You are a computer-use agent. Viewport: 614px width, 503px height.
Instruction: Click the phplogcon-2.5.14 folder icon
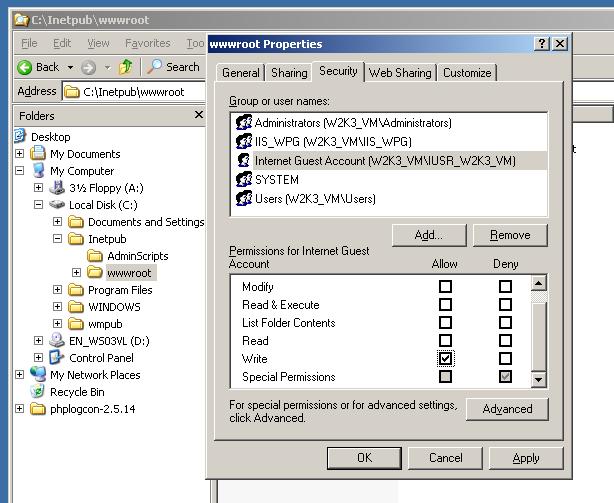38,409
